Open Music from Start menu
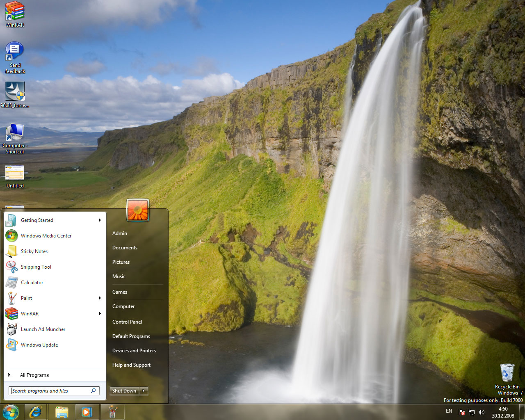The image size is (525, 420). [x=119, y=276]
